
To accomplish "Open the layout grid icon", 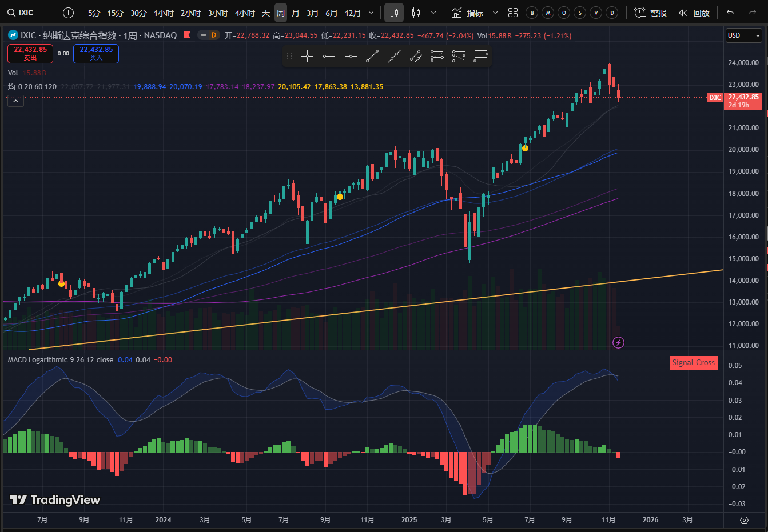I will 513,13.
